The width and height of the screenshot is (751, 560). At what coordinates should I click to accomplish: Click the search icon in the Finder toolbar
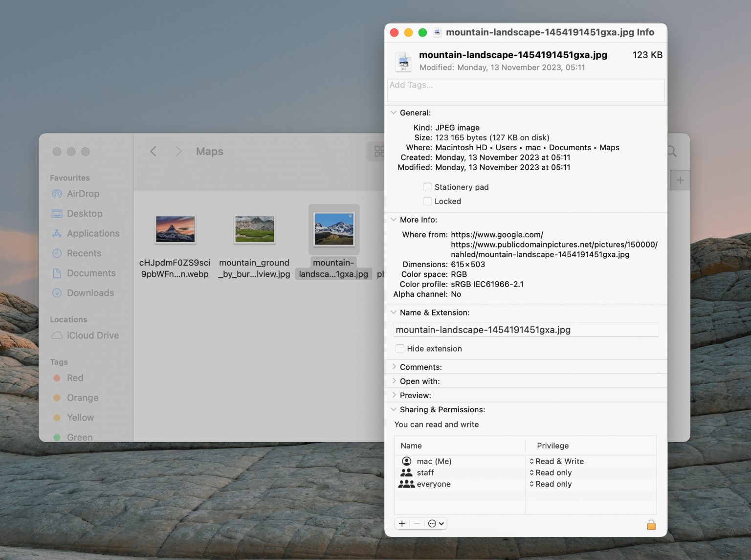[x=672, y=152]
